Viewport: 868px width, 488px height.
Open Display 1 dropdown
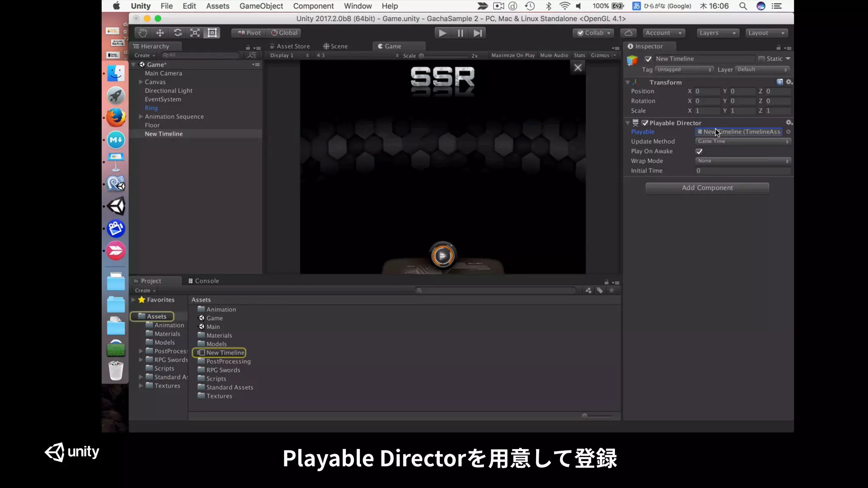[289, 55]
